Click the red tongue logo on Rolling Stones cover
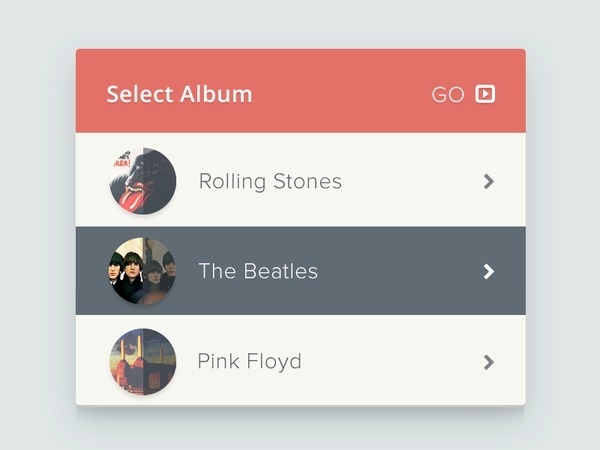600x450 pixels. click(131, 197)
